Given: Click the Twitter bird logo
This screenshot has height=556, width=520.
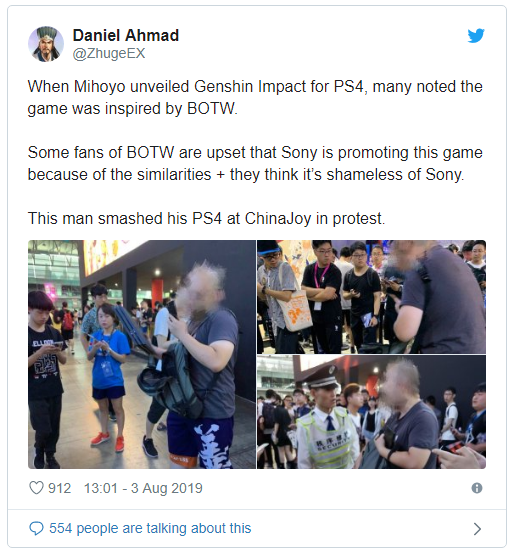Looking at the screenshot, I should point(476,35).
